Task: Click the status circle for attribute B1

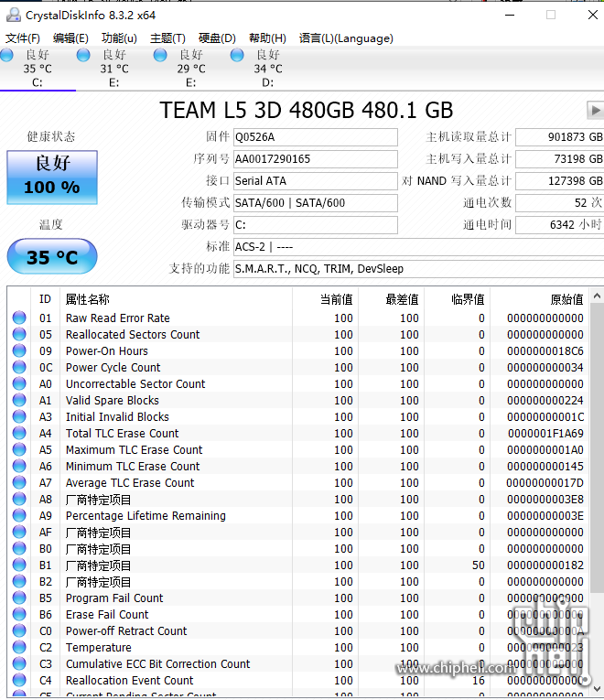Action: click(19, 565)
